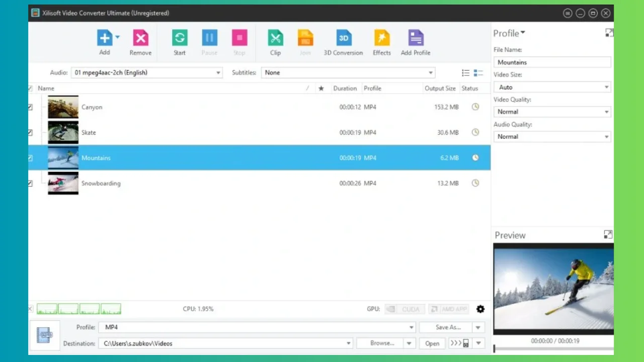Screen dimensions: 644x362
Task: Open the Audio Quality dropdown
Action: pos(606,136)
